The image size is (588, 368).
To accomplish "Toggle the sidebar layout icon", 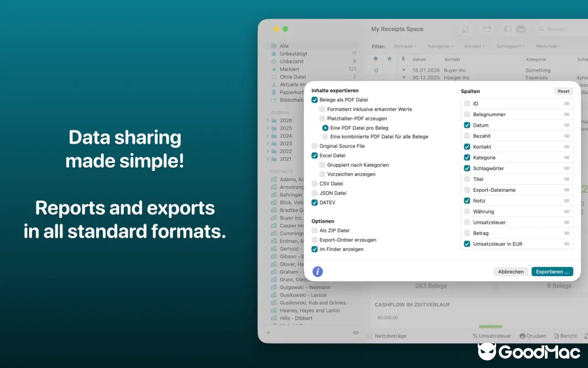I will 508,29.
